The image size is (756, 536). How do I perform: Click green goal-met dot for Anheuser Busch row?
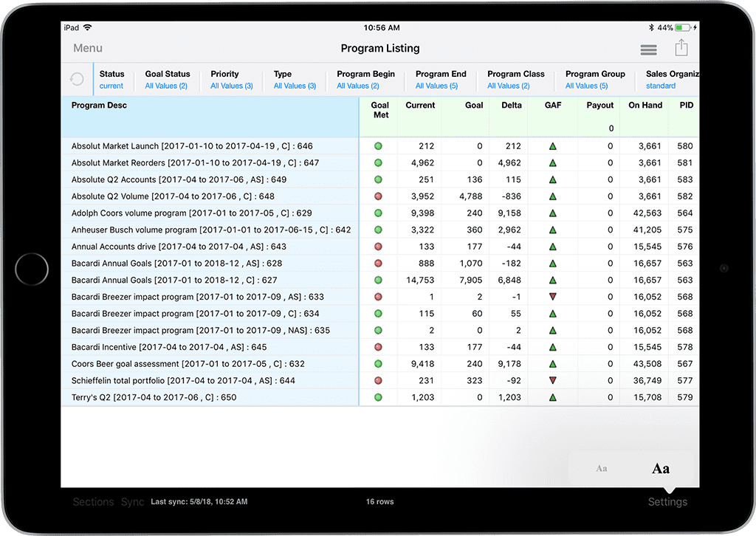tap(379, 230)
